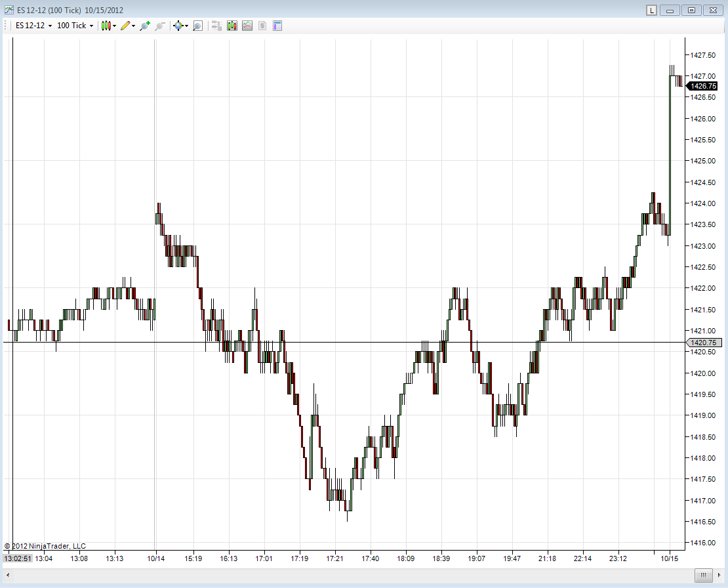728x588 pixels.
Task: Select the pencil drawing tools icon
Action: [125, 26]
